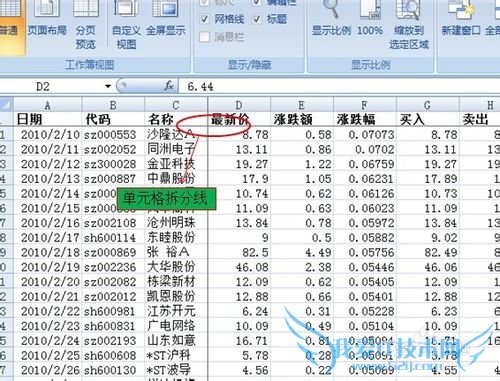Select cell containing sz002108
500x381 pixels.
pyautogui.click(x=113, y=223)
